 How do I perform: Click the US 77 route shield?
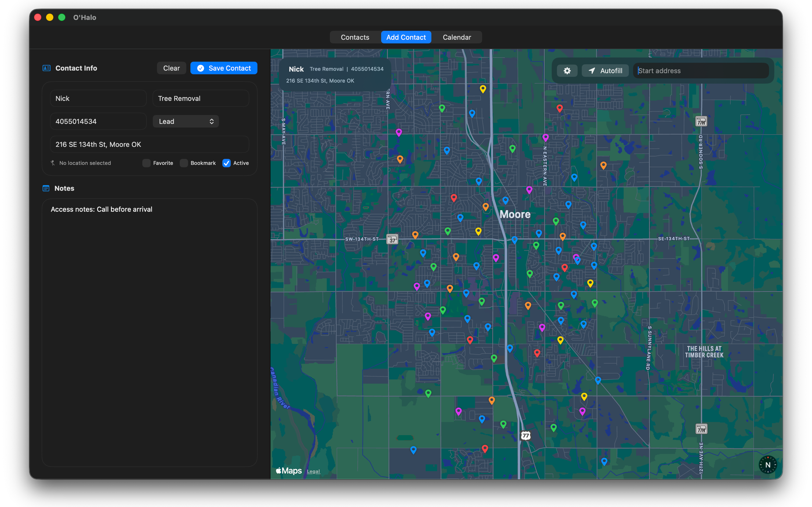tap(526, 435)
